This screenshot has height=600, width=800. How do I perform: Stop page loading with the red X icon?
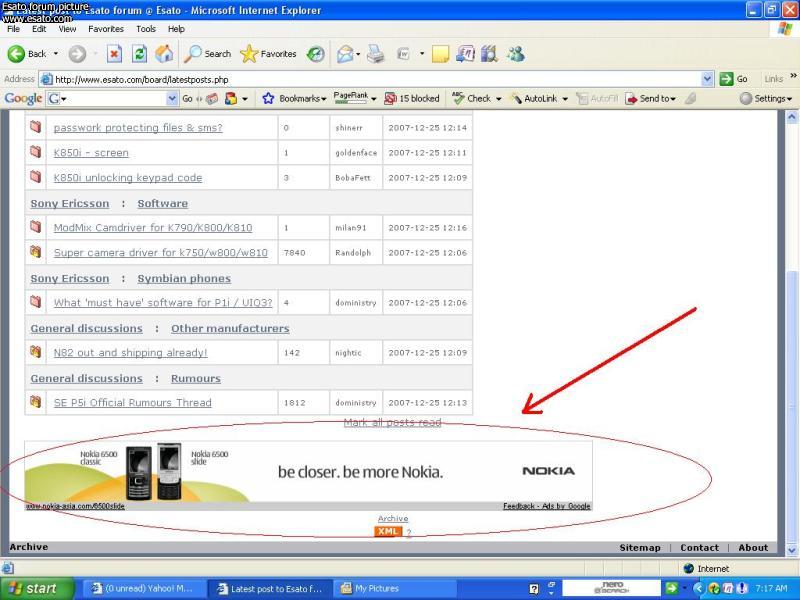114,54
